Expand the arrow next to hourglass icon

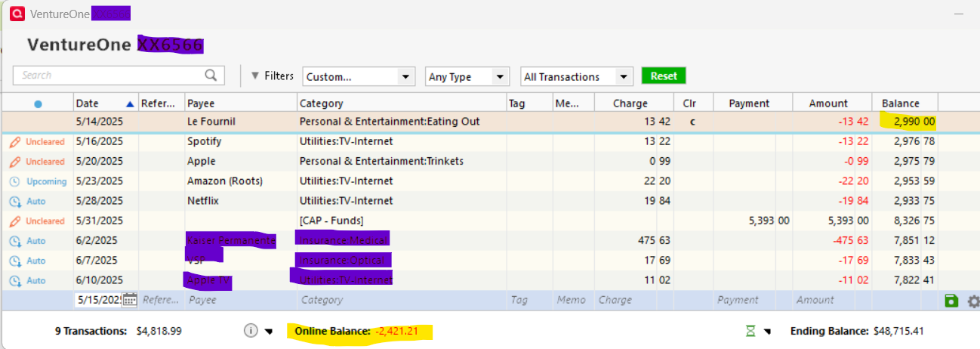[x=768, y=332]
